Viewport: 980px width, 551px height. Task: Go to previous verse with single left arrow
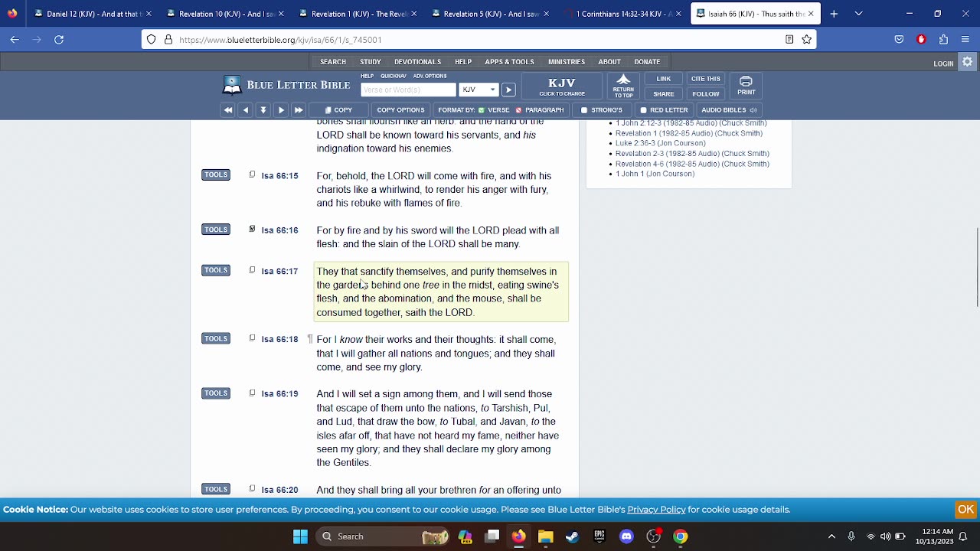click(x=246, y=110)
